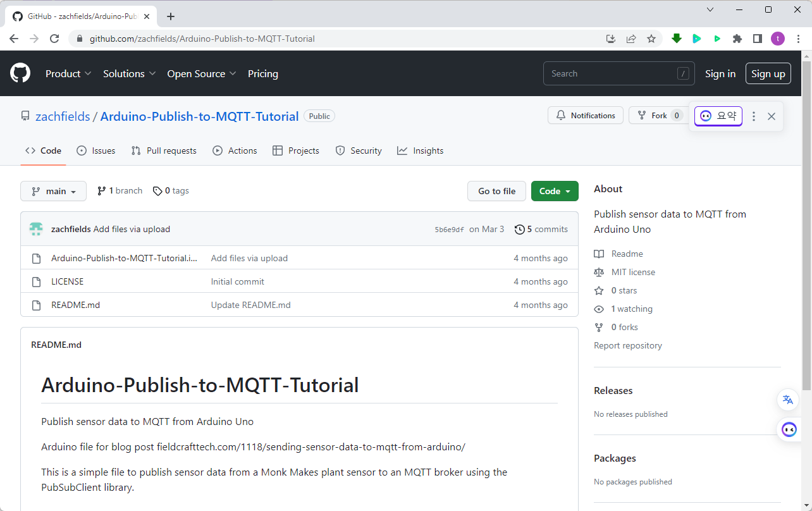Screen dimensions: 812x511
Task: Click the Notifications button
Action: point(586,115)
